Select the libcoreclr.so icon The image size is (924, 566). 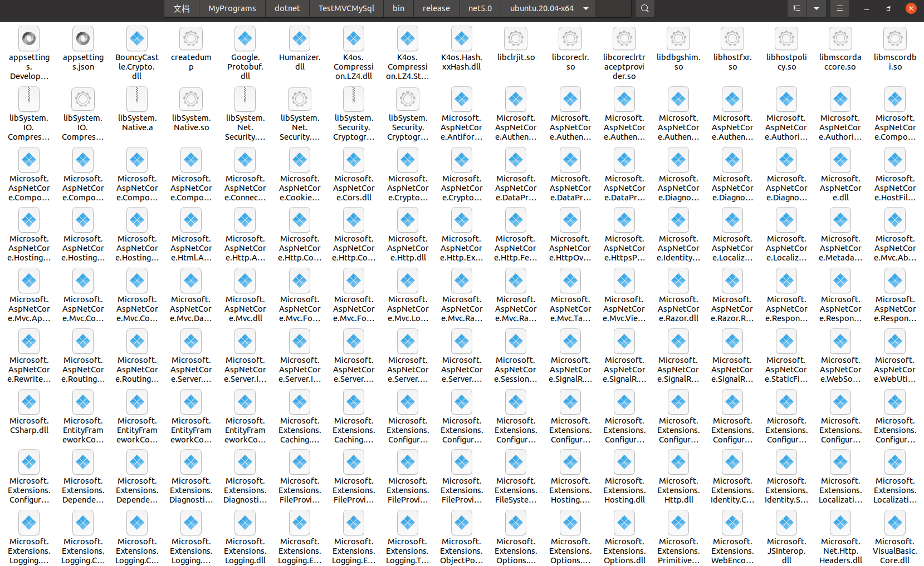pos(570,38)
